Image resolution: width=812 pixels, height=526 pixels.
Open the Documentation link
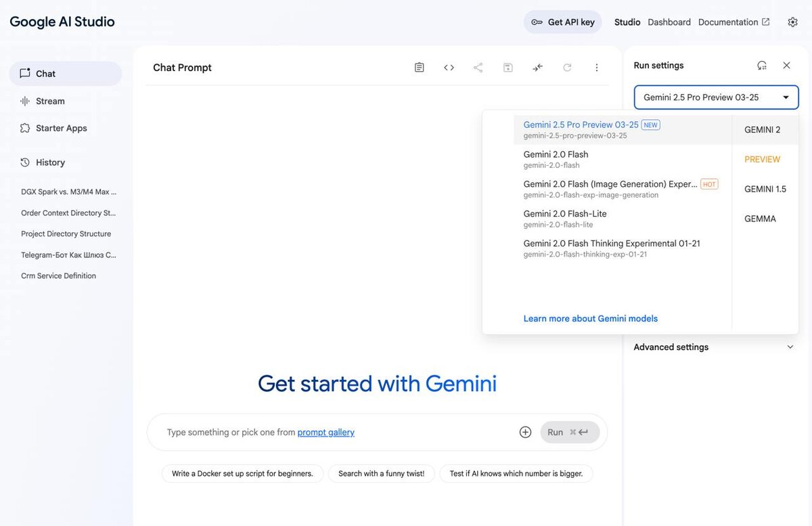734,22
